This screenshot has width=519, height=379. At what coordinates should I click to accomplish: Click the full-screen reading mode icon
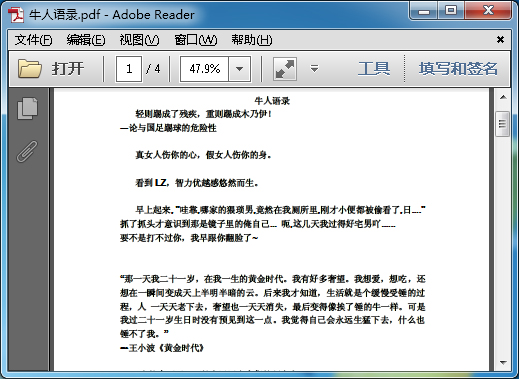[285, 69]
